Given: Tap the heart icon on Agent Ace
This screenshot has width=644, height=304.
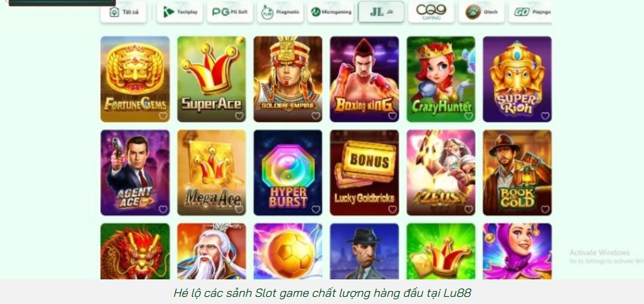Looking at the screenshot, I should [x=163, y=209].
